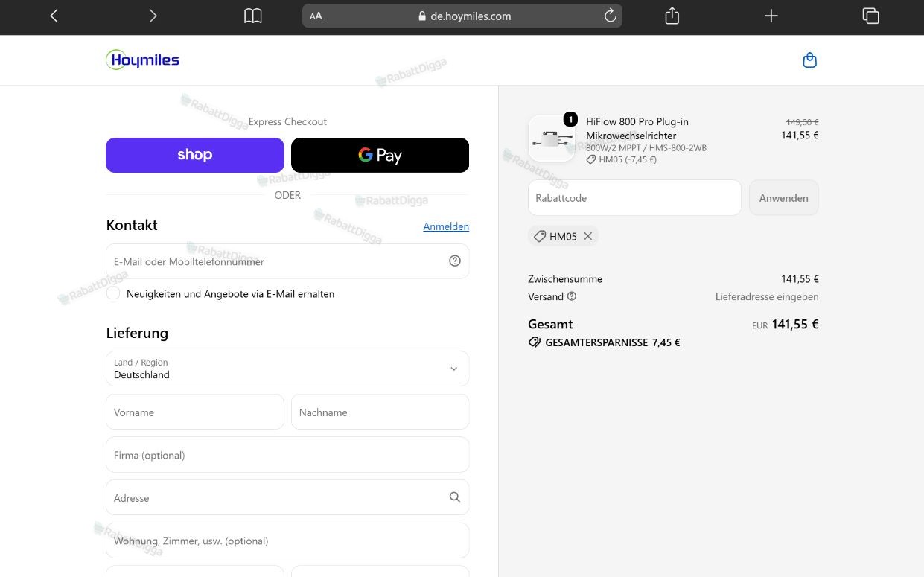Click the HiFlow 800 Pro product thumbnail
This screenshot has width=924, height=577.
[552, 138]
